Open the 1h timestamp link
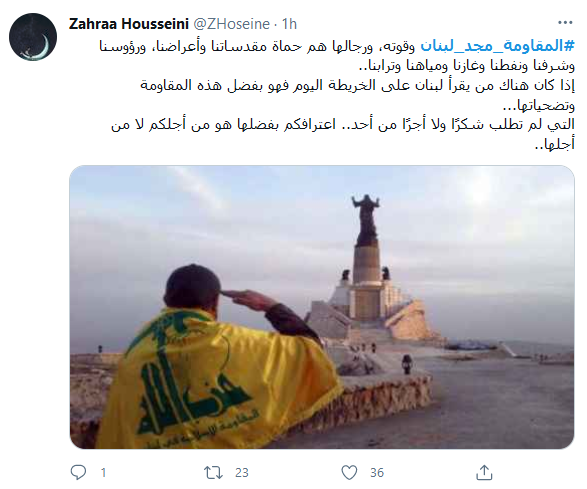The image size is (587, 489). pyautogui.click(x=289, y=24)
